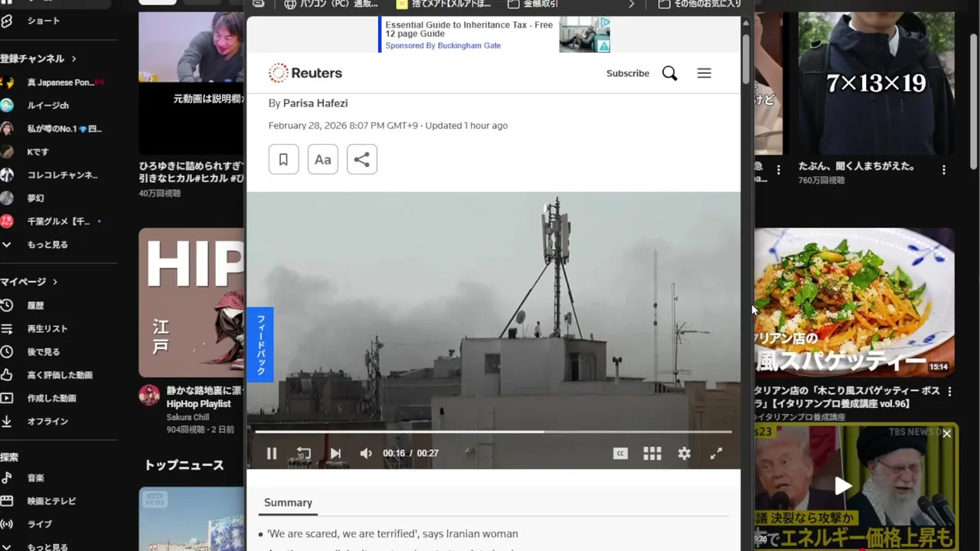Open video player settings gear
This screenshot has width=980, height=551.
(684, 454)
